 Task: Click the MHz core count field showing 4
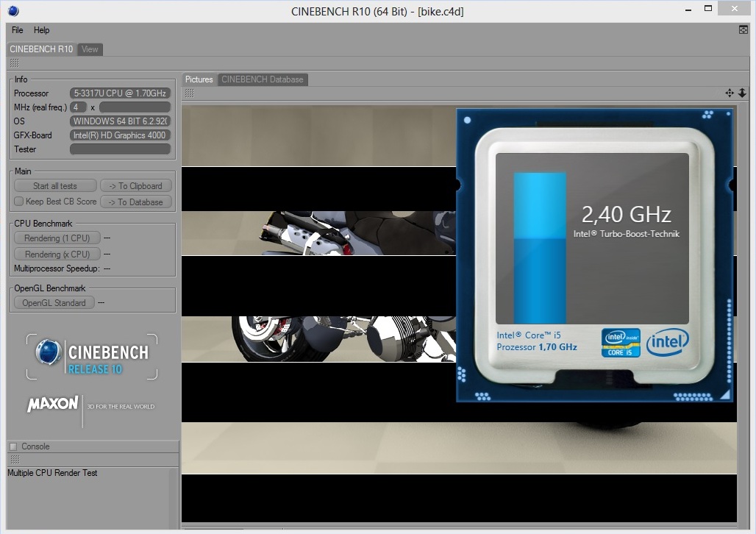pos(78,107)
